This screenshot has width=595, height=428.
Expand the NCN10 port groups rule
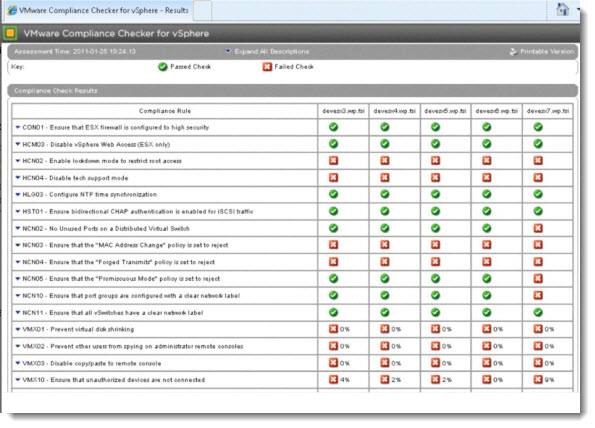(x=18, y=296)
